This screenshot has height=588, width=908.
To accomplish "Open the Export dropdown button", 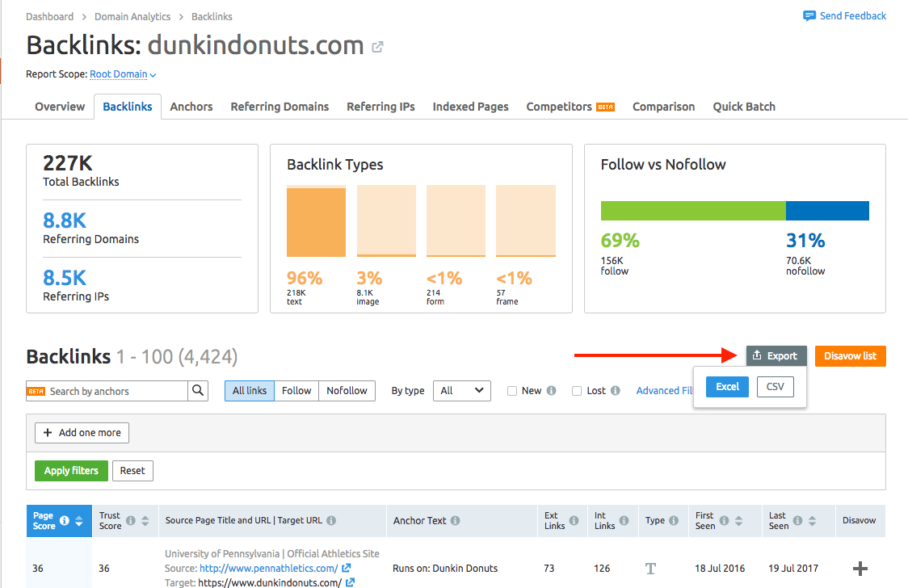I will click(x=776, y=356).
